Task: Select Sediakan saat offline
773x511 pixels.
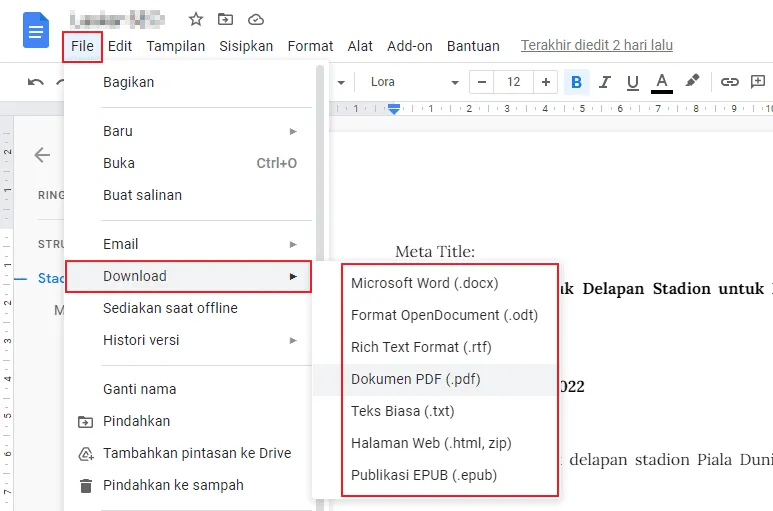Action: click(x=189, y=308)
